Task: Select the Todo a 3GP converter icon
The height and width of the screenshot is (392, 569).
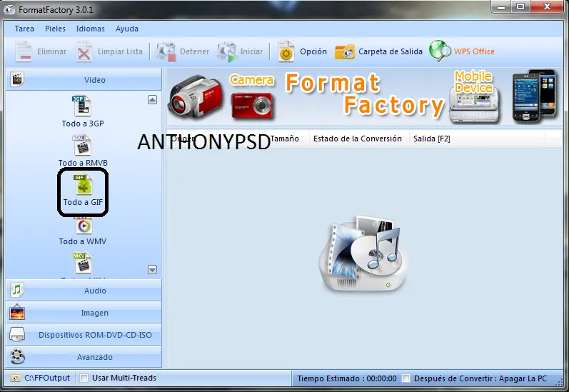Action: 83,106
